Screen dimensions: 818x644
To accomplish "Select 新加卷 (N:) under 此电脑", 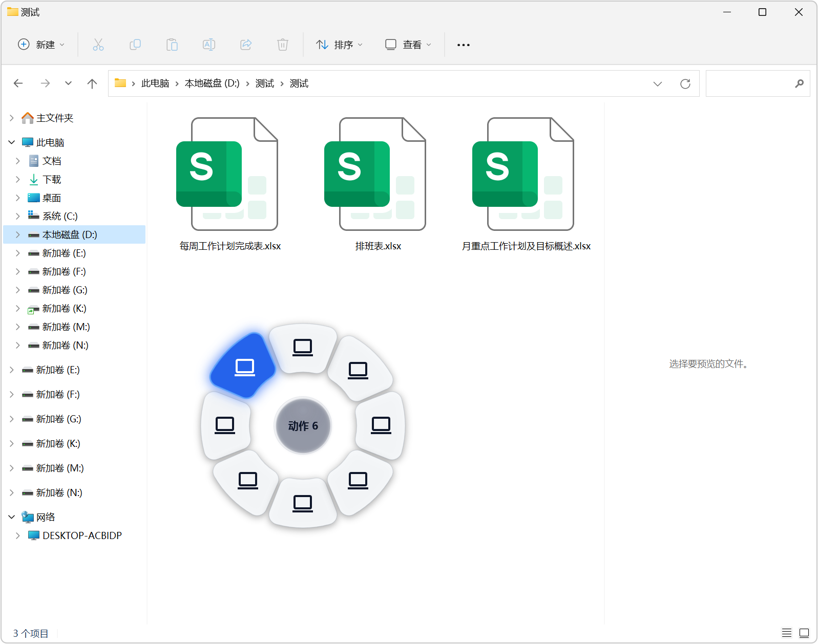I will click(65, 345).
